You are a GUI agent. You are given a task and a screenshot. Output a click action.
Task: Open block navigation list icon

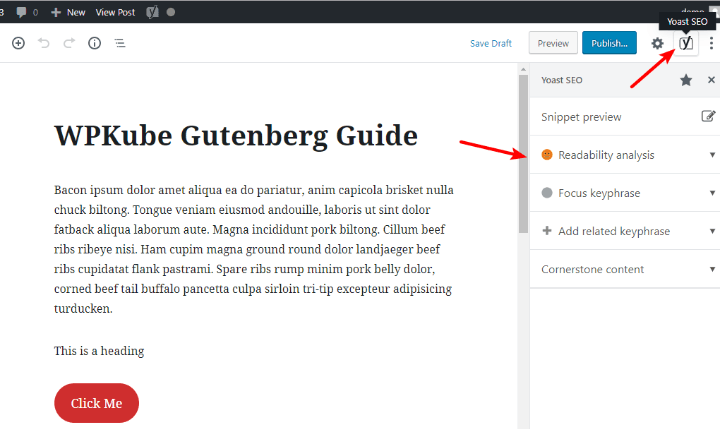(120, 43)
